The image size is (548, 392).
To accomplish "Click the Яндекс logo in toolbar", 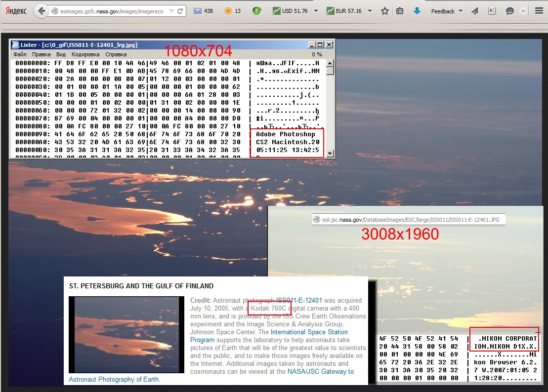I will tap(16, 11).
